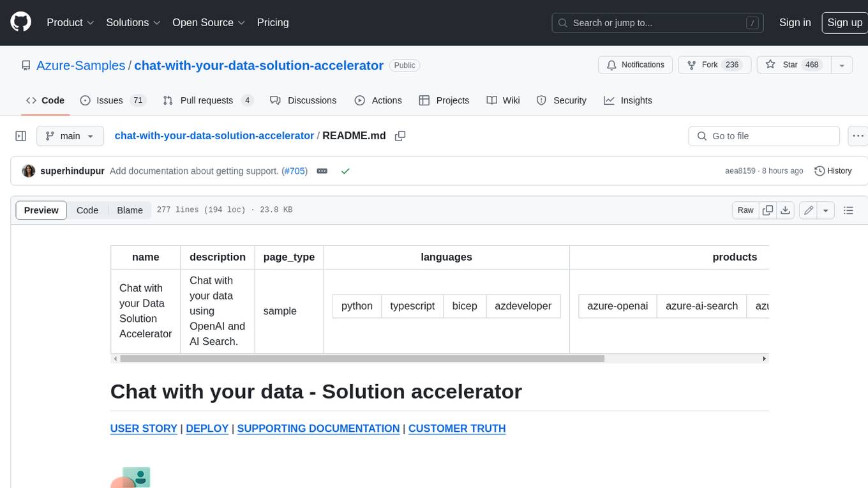Focus the Search or jump to field

659,23
